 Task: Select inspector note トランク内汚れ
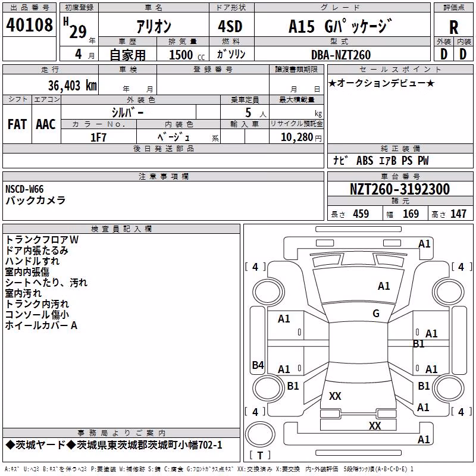click(x=37, y=304)
